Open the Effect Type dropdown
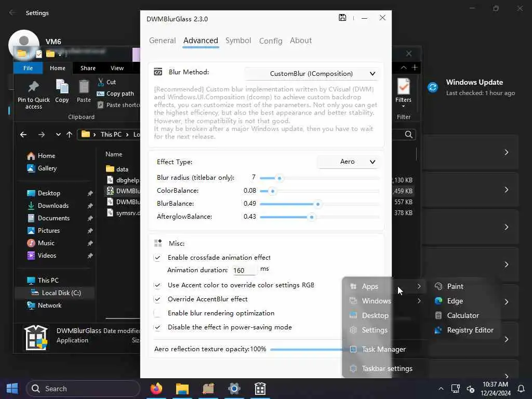Screen dimensions: 532x399 pyautogui.click(x=348, y=162)
